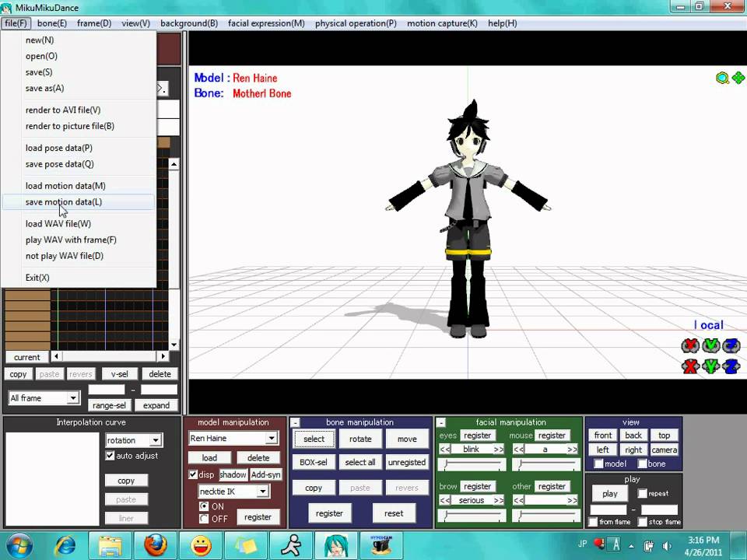Screen dimensions: 747x560
Task: Click next brow morph arrow beside serious
Action: tap(498, 500)
